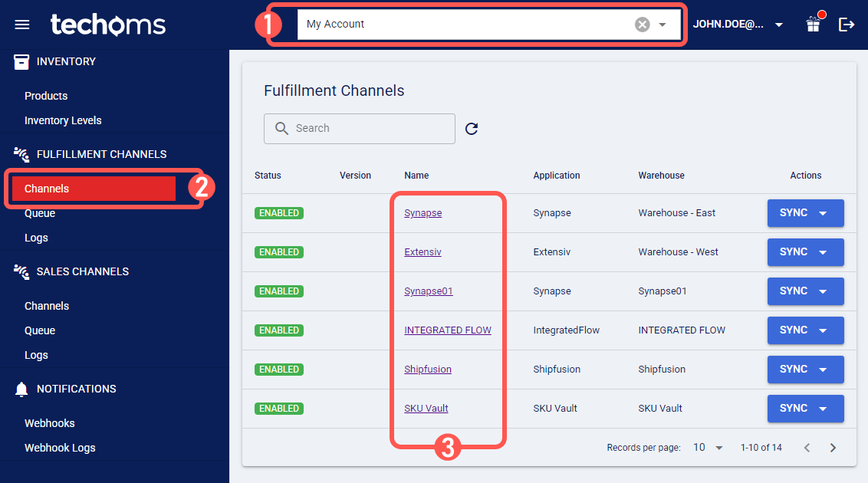Click the Warehouse - West cell
Screen dimensions: 868x483
click(678, 252)
